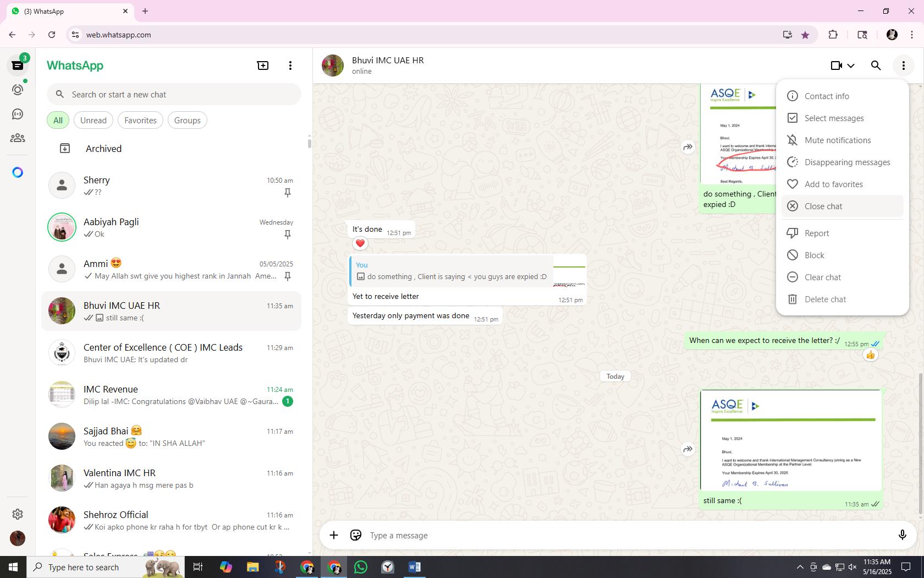Viewport: 924px width, 578px height.
Task: Open the chat list three-dot menu
Action: [290, 66]
